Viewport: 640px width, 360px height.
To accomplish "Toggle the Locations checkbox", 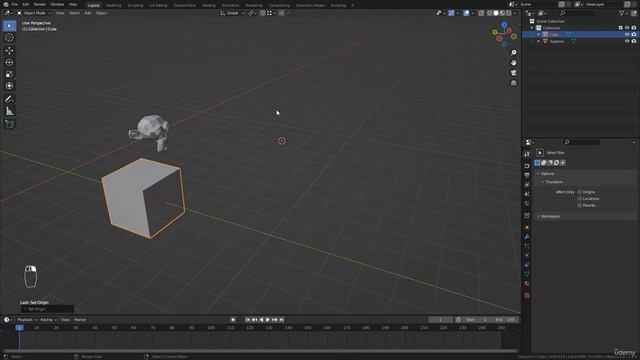I will pyautogui.click(x=580, y=199).
